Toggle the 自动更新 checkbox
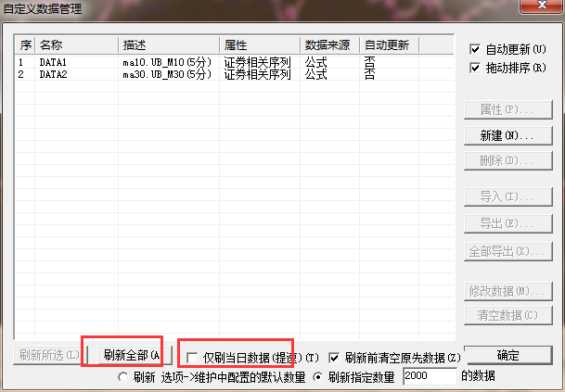Image resolution: width=565 pixels, height=392 pixels. pyautogui.click(x=476, y=49)
